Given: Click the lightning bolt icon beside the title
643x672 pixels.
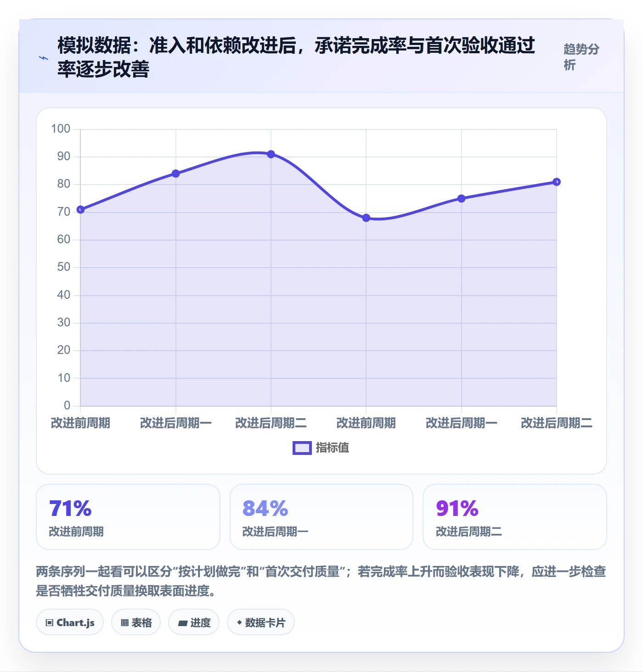Looking at the screenshot, I should coord(43,58).
